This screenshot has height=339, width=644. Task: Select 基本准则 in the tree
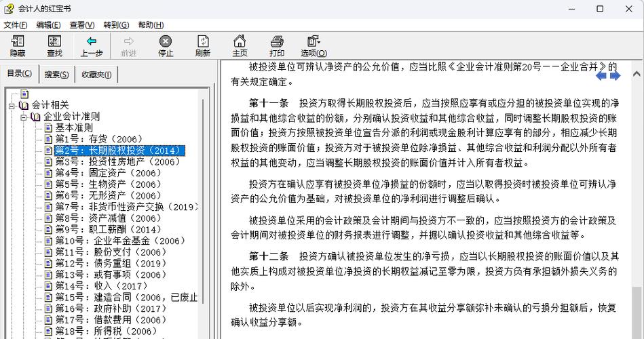(x=75, y=127)
